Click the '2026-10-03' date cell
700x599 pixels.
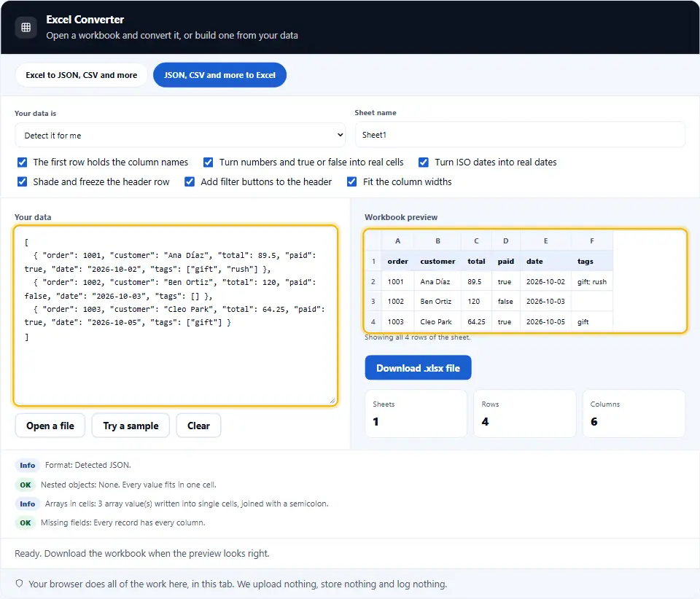tap(545, 302)
